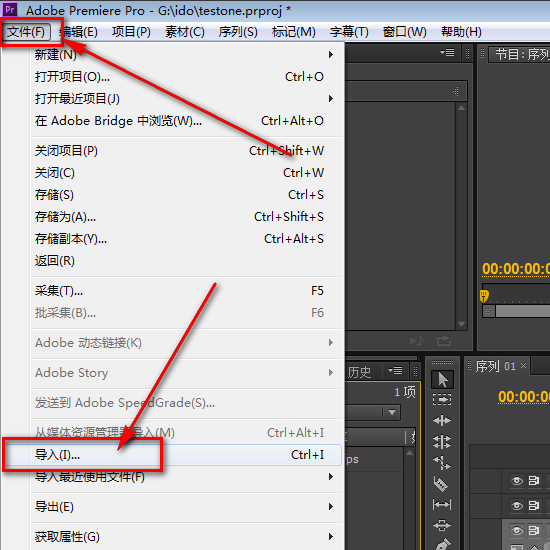The height and width of the screenshot is (550, 550).
Task: Hide the lowest highlighted track with the eye
Action: (516, 530)
